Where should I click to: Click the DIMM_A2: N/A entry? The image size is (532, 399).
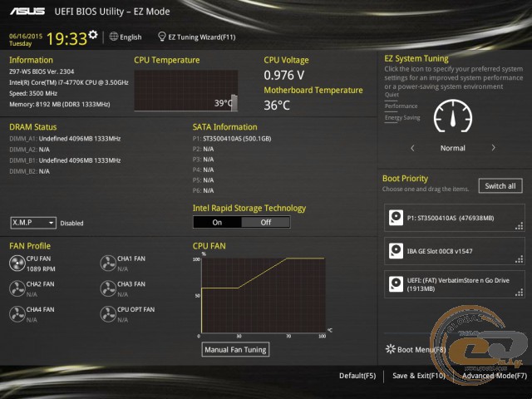30,150
